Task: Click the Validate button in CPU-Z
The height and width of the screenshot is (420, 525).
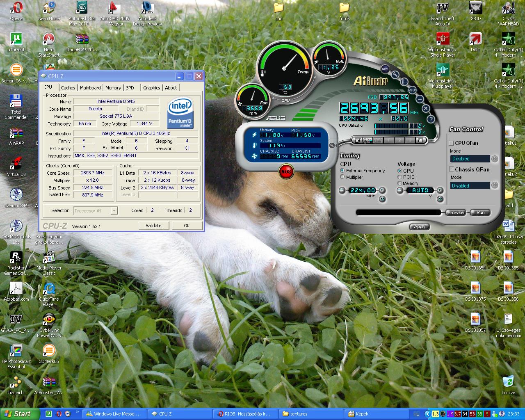Action: click(153, 226)
